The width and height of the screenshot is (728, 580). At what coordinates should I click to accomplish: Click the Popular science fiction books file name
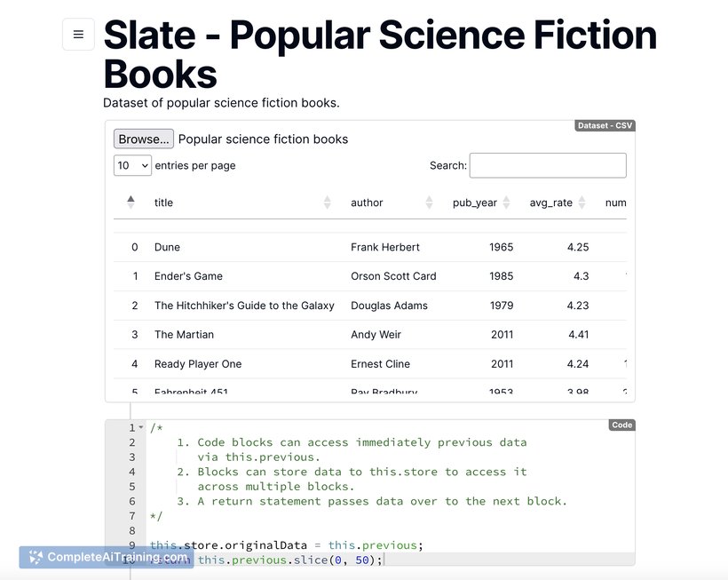tap(263, 139)
